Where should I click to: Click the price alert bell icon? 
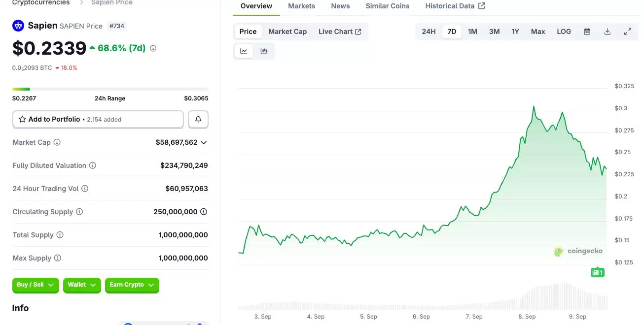click(x=198, y=119)
